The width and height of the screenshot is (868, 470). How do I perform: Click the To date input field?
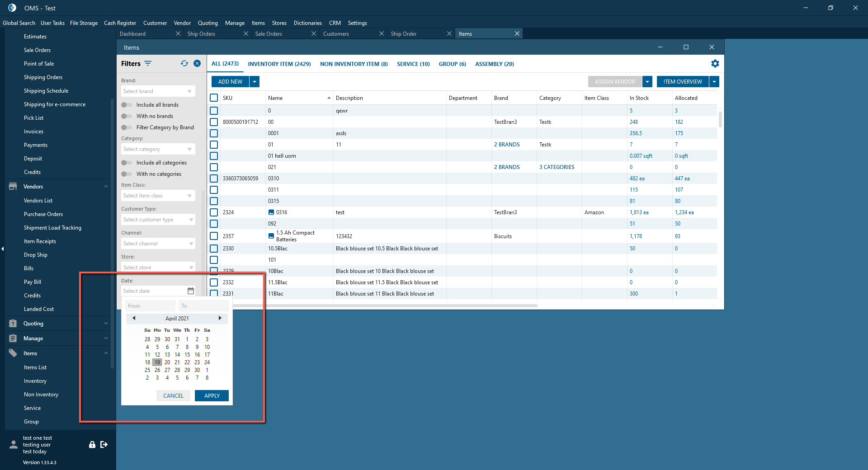click(203, 306)
